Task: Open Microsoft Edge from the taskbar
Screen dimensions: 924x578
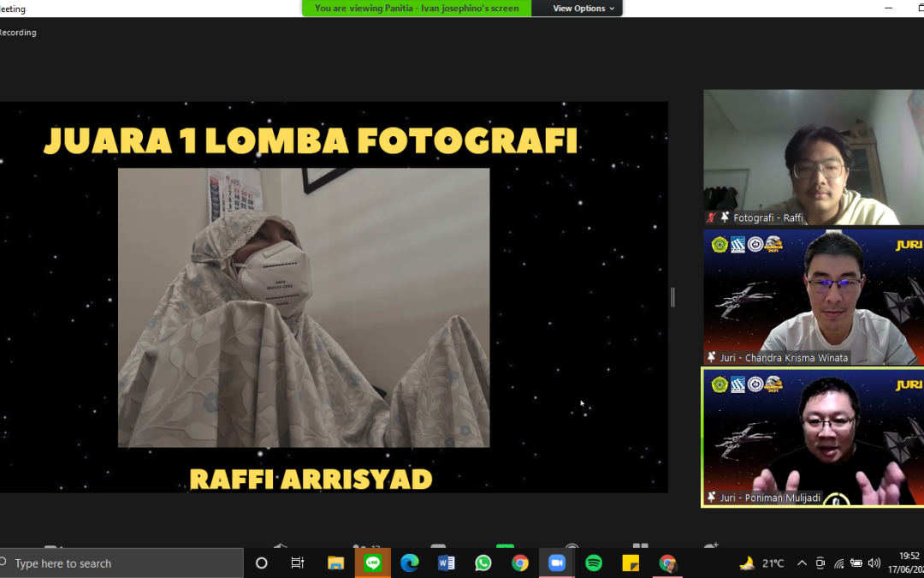Action: pos(410,563)
